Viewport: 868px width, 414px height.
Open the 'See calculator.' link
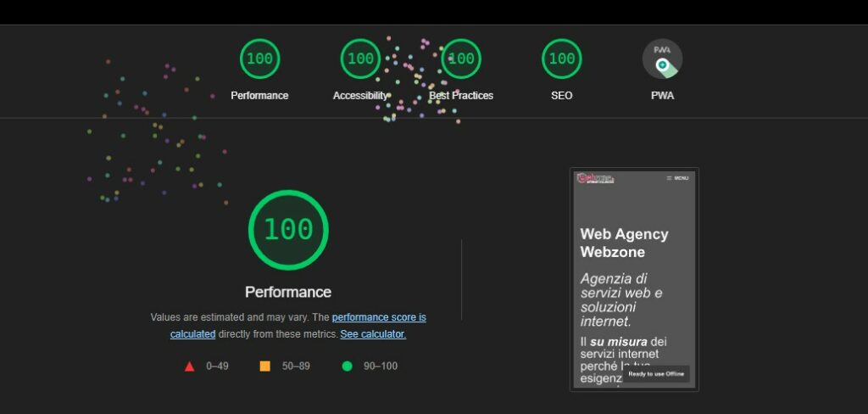[x=373, y=334]
